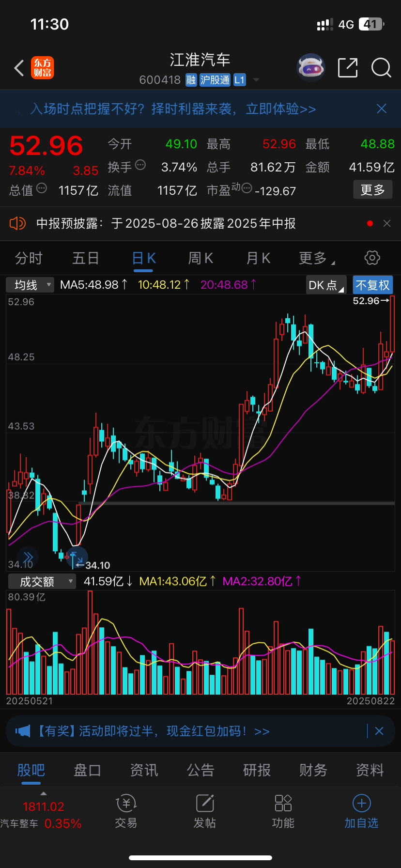
Task: Share the stock page via the export icon
Action: click(348, 68)
